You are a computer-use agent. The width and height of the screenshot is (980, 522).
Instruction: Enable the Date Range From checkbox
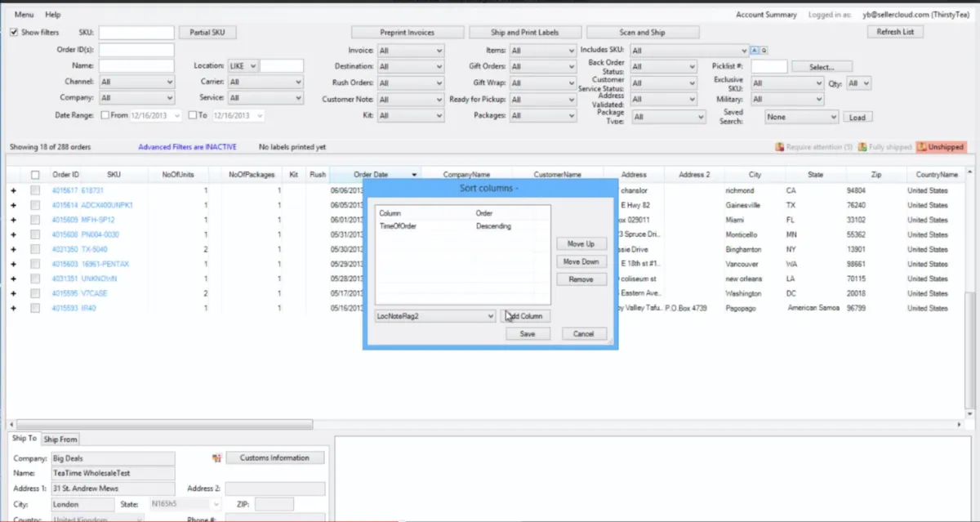[x=105, y=115]
